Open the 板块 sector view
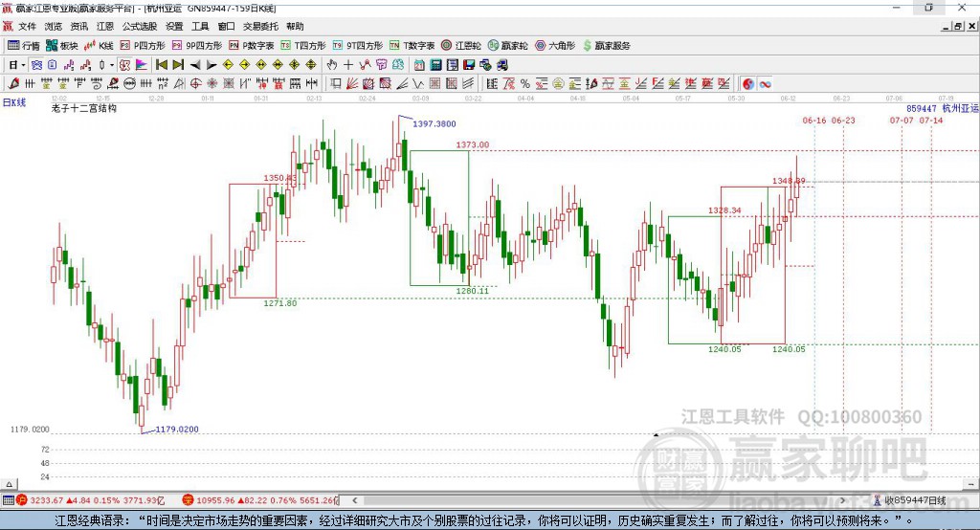 pyautogui.click(x=61, y=46)
